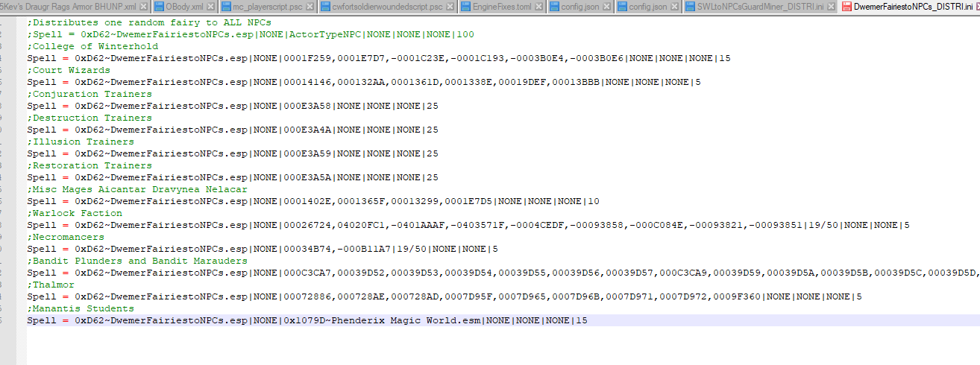Click the Spell line starting with 0001402E
This screenshot has height=365, width=980.
(313, 201)
